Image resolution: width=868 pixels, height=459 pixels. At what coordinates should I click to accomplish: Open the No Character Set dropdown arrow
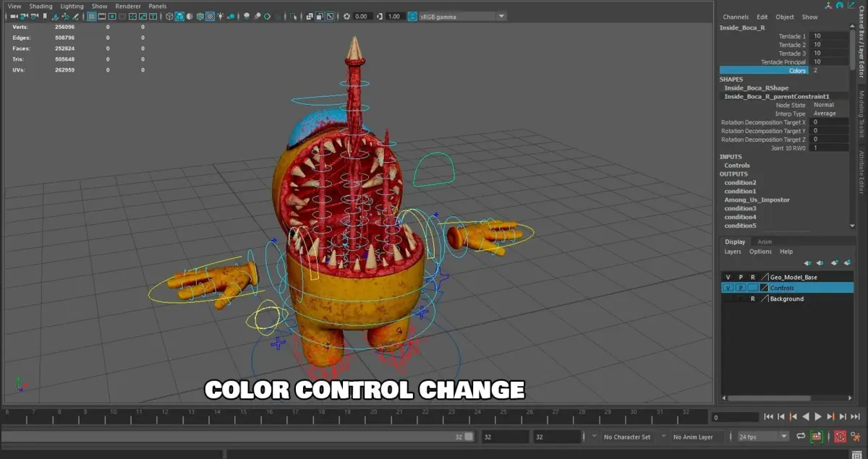(595, 436)
